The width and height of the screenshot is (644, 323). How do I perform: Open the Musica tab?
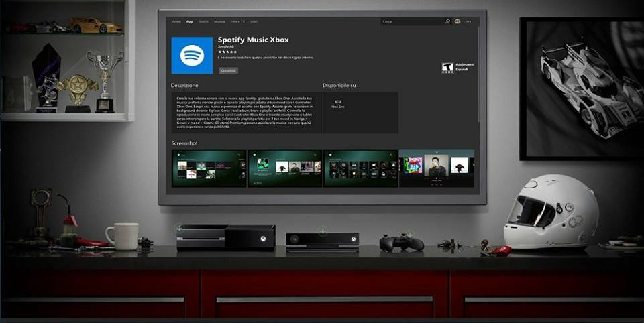pos(219,21)
